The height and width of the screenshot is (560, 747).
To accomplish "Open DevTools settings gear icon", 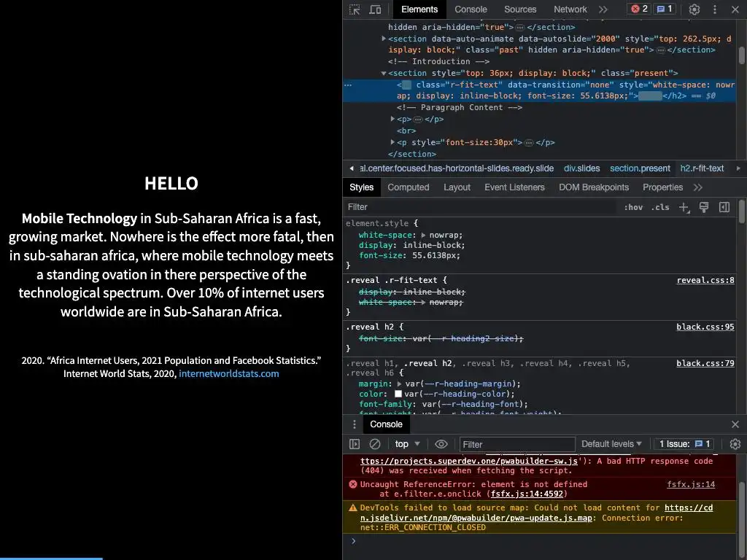I will coord(694,9).
